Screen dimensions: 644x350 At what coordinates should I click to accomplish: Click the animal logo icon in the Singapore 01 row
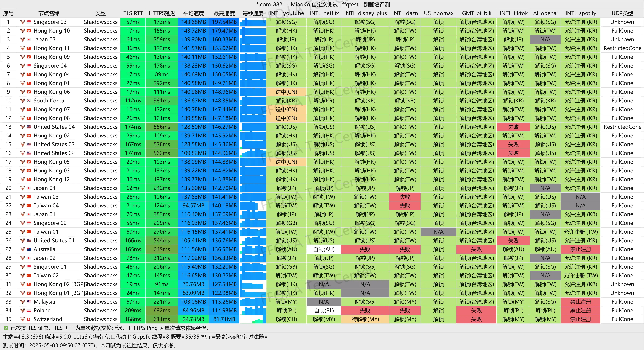pyautogui.click(x=22, y=267)
